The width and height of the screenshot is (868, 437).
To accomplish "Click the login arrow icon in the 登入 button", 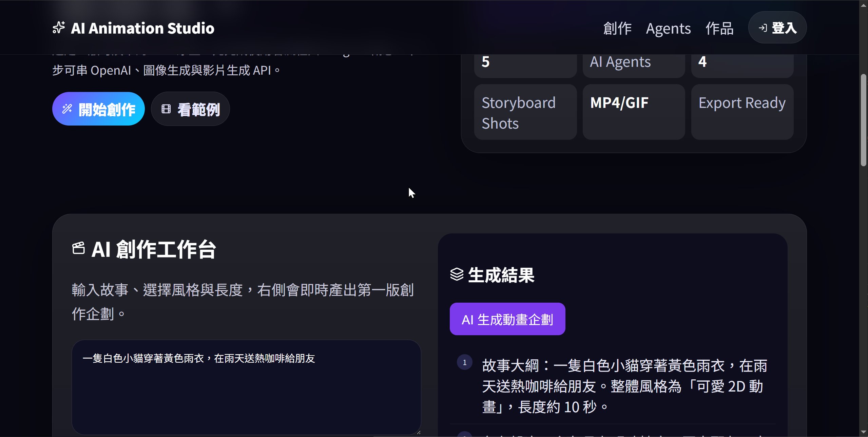I will [x=763, y=28].
